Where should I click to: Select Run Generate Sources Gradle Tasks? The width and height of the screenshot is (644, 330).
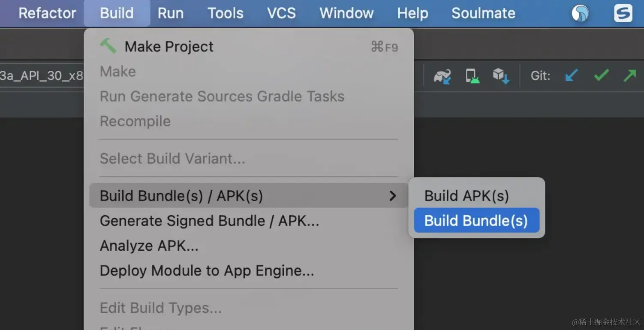tap(249, 96)
